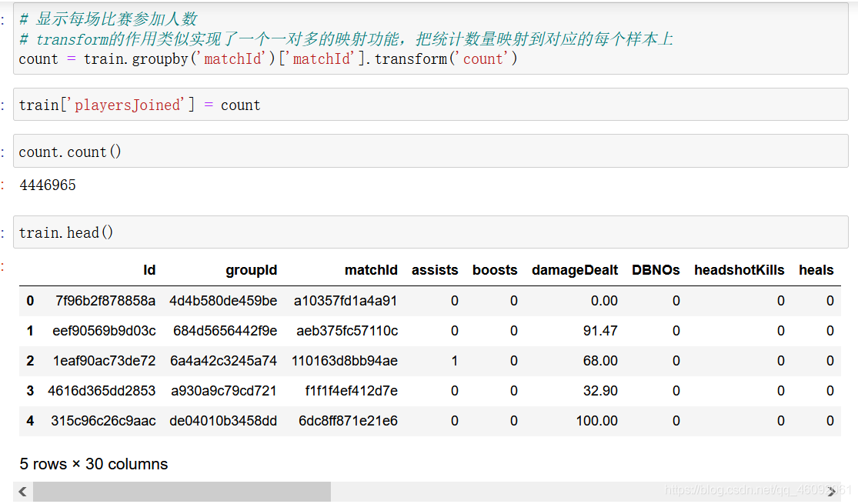Image resolution: width=858 pixels, height=504 pixels.
Task: Click row index 0 in dataframe
Action: click(30, 301)
